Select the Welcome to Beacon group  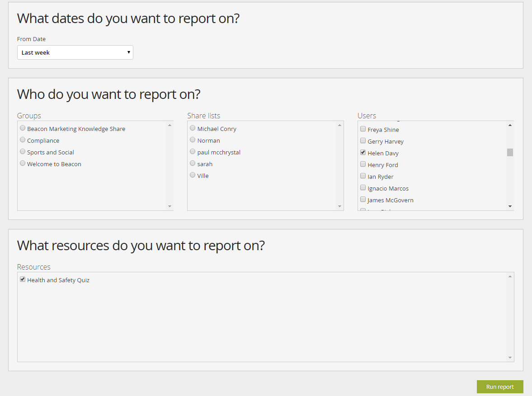pos(23,163)
